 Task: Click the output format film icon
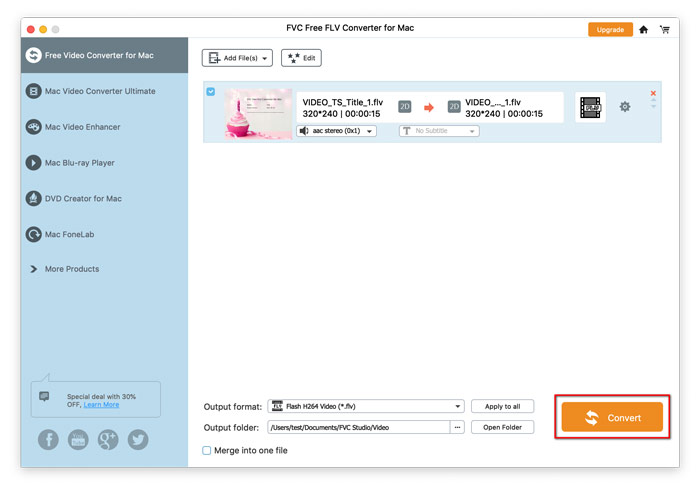590,107
